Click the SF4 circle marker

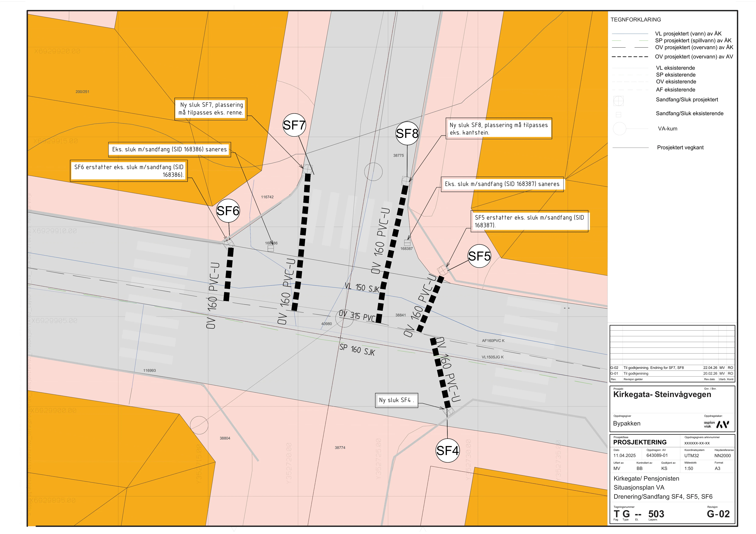tap(448, 450)
